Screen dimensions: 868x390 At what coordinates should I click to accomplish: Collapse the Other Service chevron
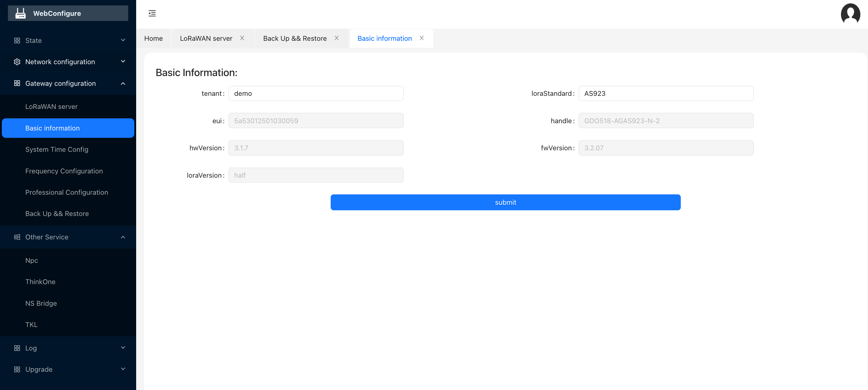[x=123, y=237]
